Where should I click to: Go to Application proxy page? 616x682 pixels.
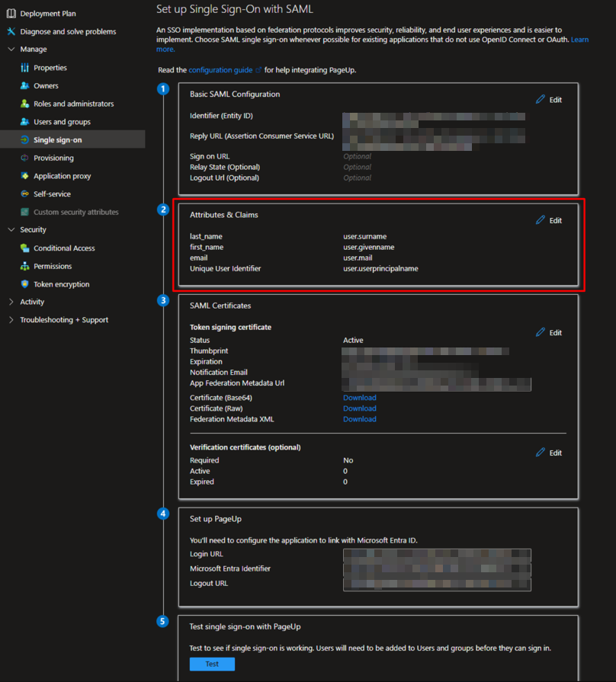click(x=62, y=176)
